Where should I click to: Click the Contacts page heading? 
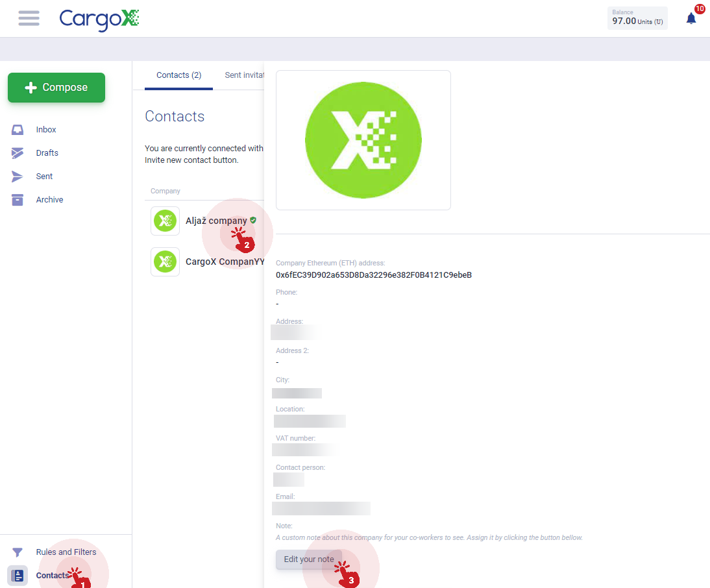click(175, 116)
